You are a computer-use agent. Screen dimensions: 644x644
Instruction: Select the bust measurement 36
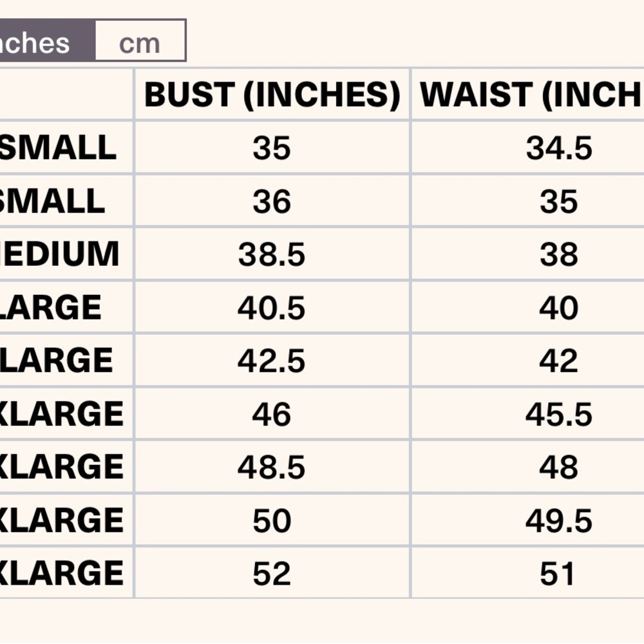point(272,202)
